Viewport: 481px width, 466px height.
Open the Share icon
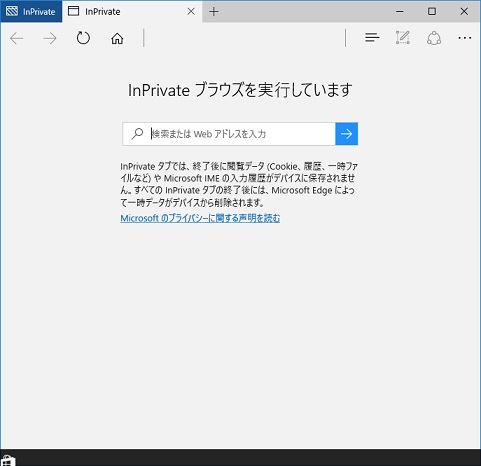pos(434,38)
